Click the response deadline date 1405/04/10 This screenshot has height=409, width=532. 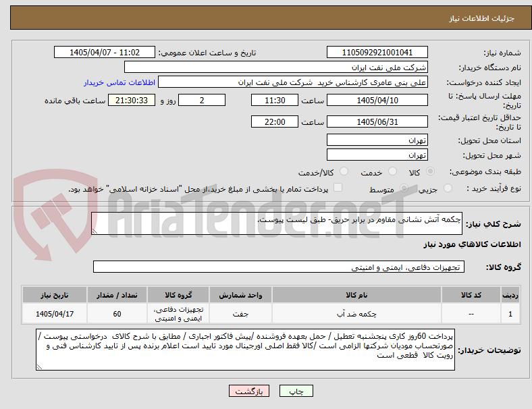click(x=377, y=100)
